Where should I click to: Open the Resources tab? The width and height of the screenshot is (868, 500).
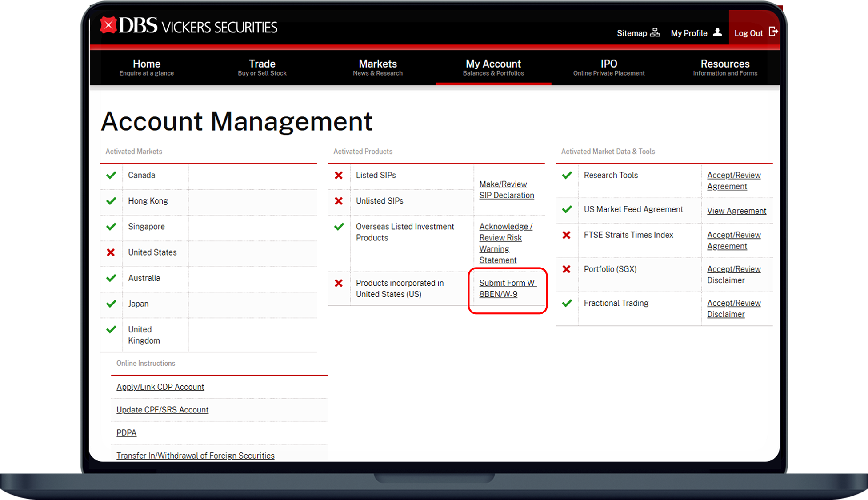coord(725,67)
